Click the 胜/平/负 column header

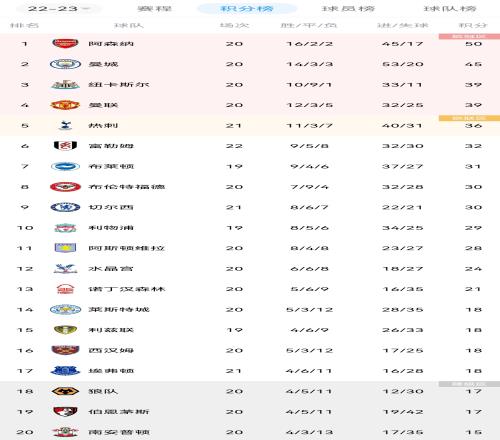click(309, 25)
